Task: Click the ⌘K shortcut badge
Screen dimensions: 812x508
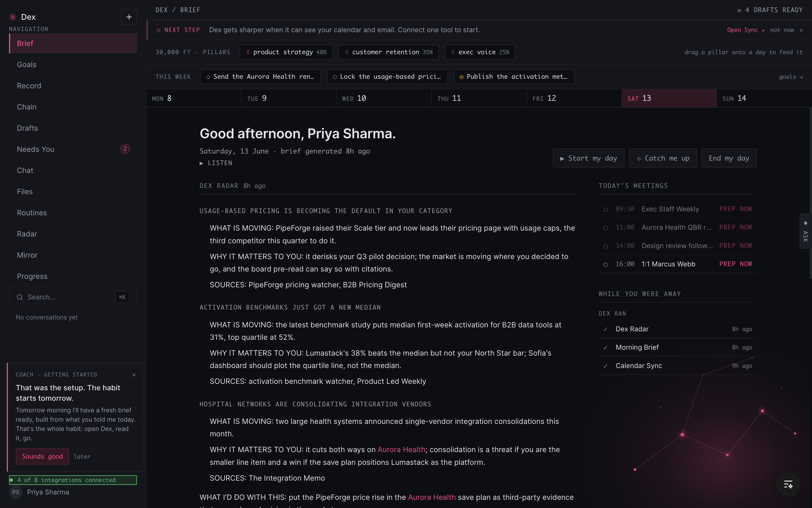Action: (x=122, y=297)
